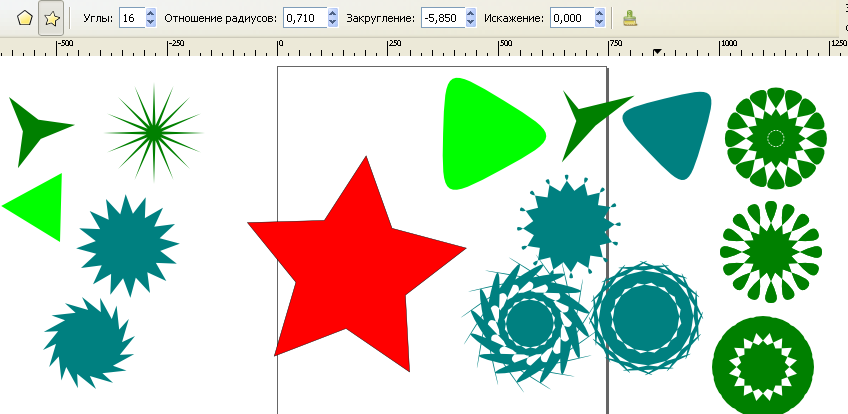Screen dimensions: 848x414
Task: Select the teal twisted sawblade star
Action: [88, 344]
